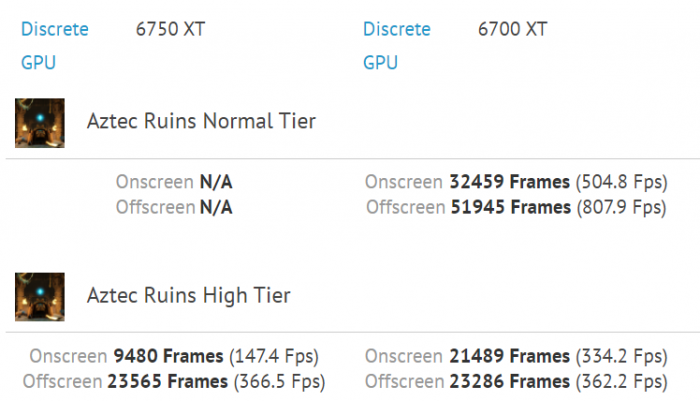
Task: Click the Aztec Ruins Normal Tier thumbnail
Action: pyautogui.click(x=41, y=122)
